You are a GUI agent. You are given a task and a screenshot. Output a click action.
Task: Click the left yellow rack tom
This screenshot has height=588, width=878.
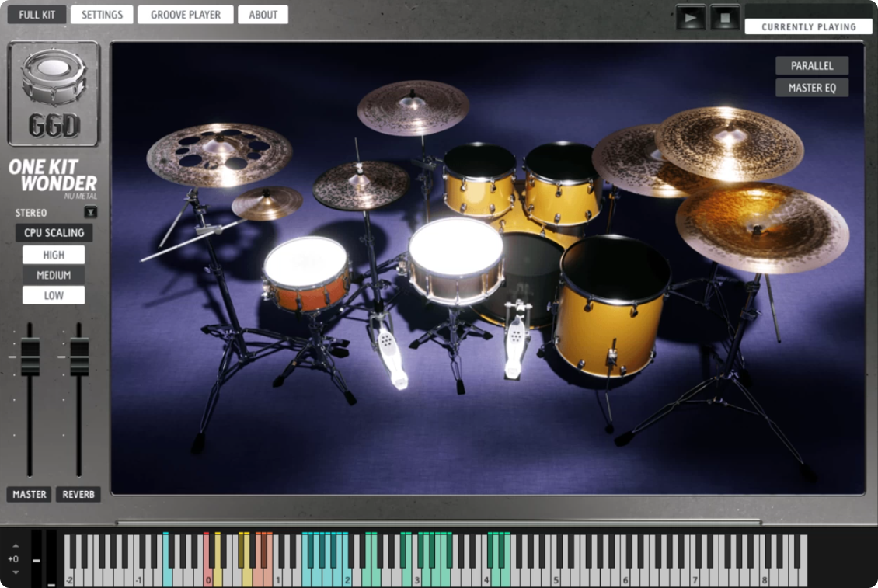480,180
